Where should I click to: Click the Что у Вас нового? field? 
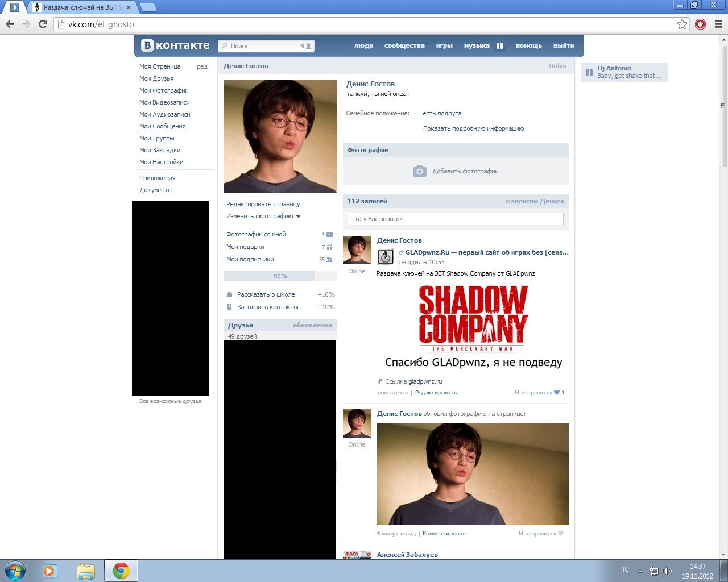(456, 219)
